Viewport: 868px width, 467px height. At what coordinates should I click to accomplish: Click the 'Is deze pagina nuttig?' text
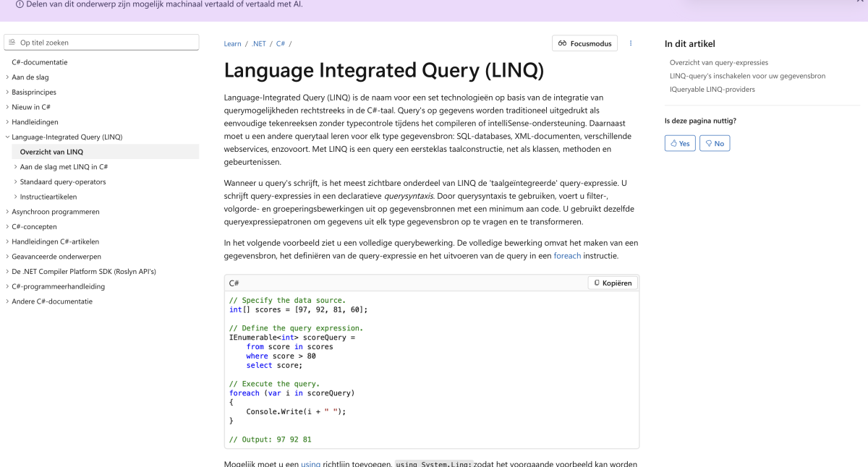coord(701,121)
